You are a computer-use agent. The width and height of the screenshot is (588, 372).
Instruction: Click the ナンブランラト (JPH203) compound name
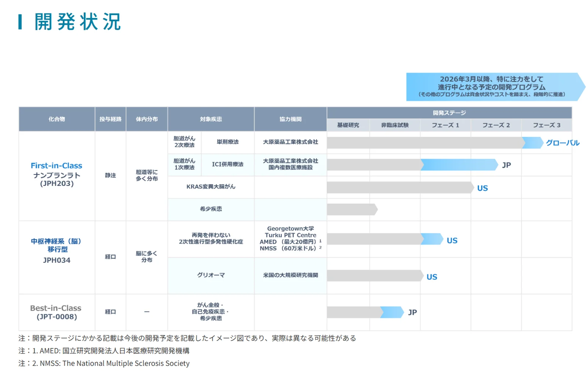click(x=57, y=179)
